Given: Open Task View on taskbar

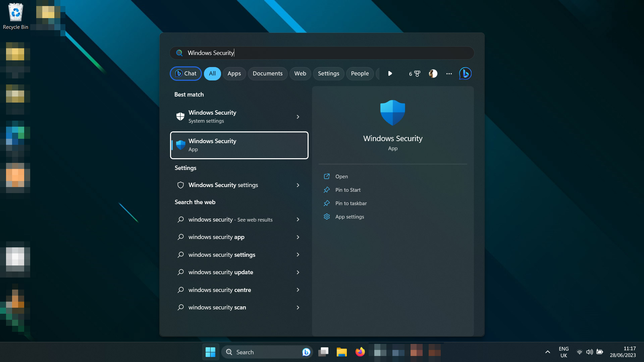Looking at the screenshot, I should coord(323,352).
